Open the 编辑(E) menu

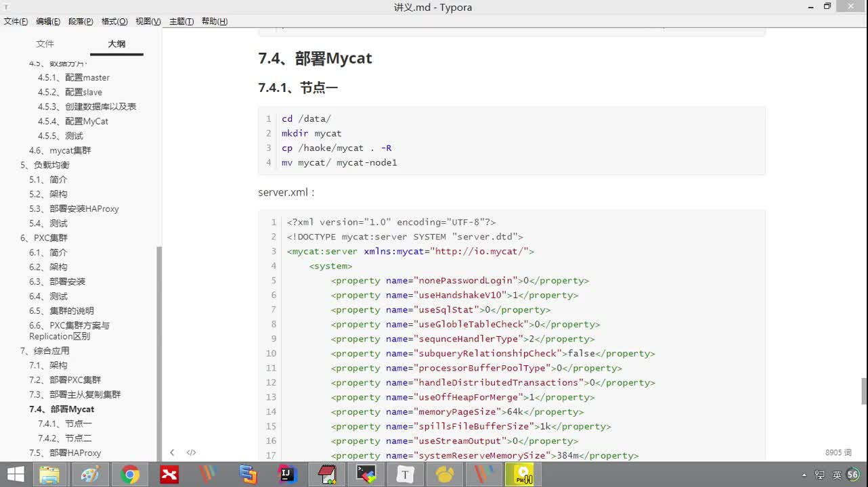[48, 22]
